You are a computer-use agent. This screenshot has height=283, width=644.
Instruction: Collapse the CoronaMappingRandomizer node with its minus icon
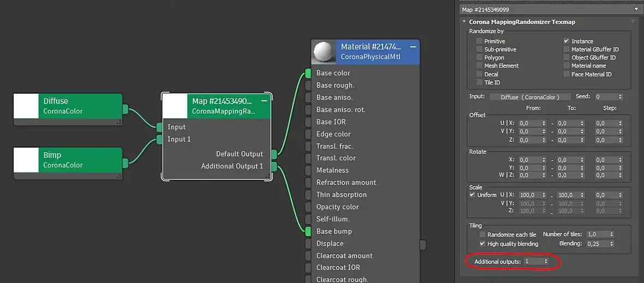(x=265, y=101)
